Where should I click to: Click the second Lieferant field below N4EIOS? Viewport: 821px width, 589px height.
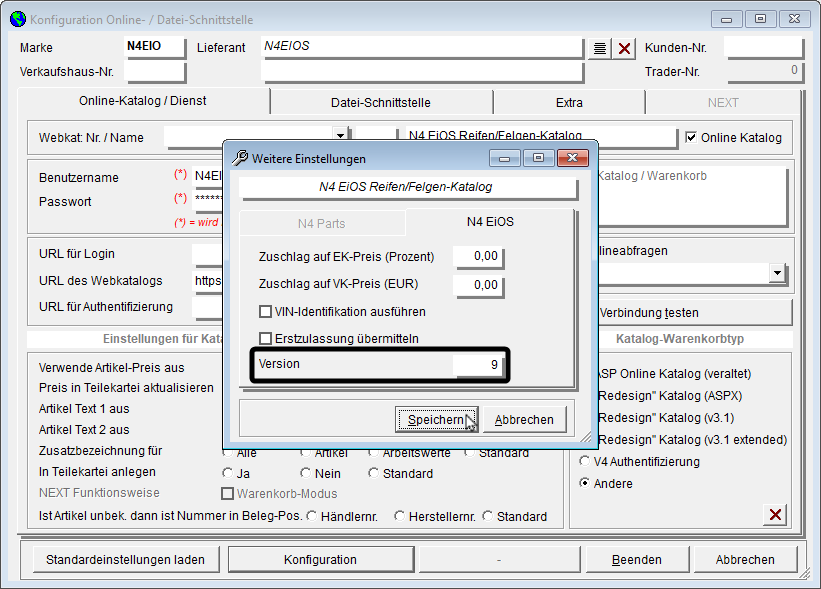coord(422,72)
